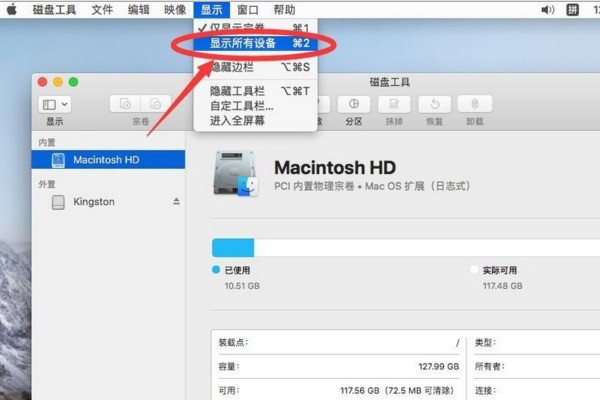Click the add volume toolbar icon
The image size is (600, 400).
pos(125,104)
